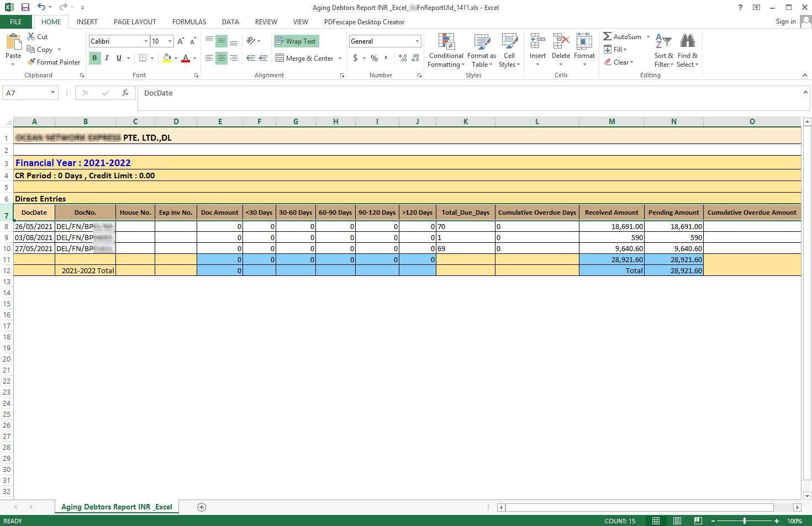Screen dimensions: 812x526
Task: Open the PAGE LAYOUT tab
Action: (135, 22)
